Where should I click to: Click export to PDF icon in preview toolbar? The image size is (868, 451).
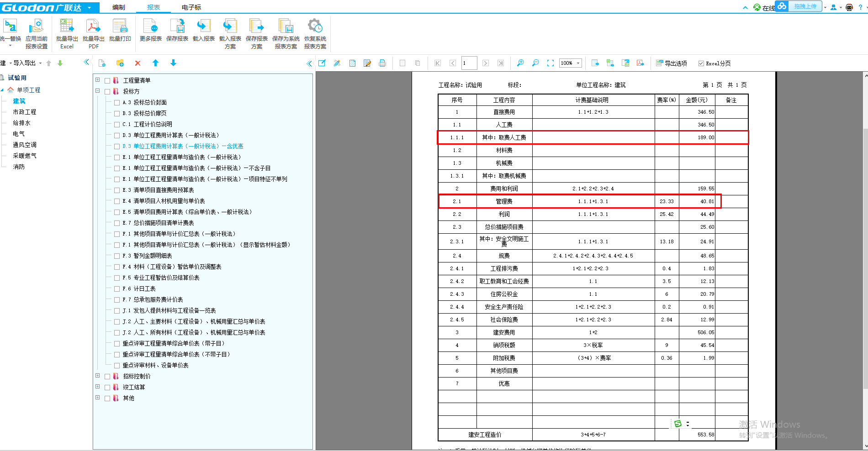point(640,63)
